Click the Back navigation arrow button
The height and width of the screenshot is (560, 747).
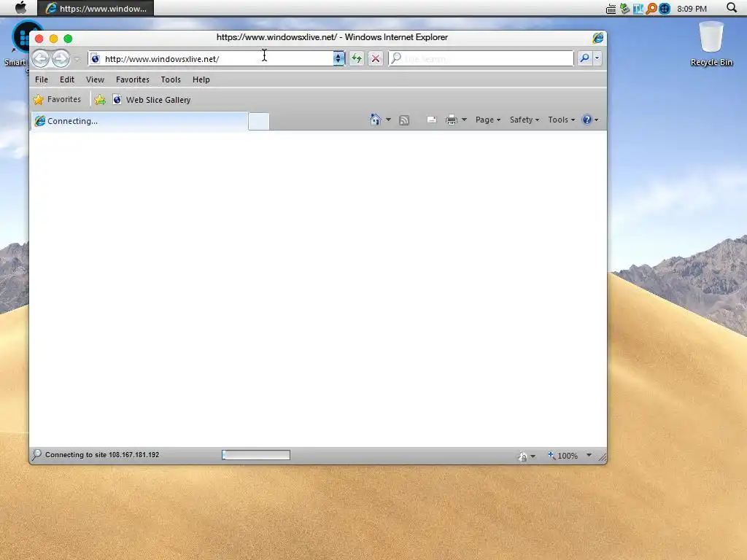click(x=41, y=58)
